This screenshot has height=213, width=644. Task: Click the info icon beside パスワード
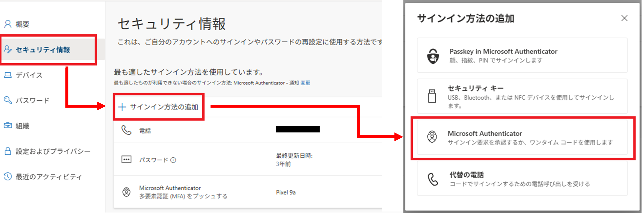[x=173, y=160]
